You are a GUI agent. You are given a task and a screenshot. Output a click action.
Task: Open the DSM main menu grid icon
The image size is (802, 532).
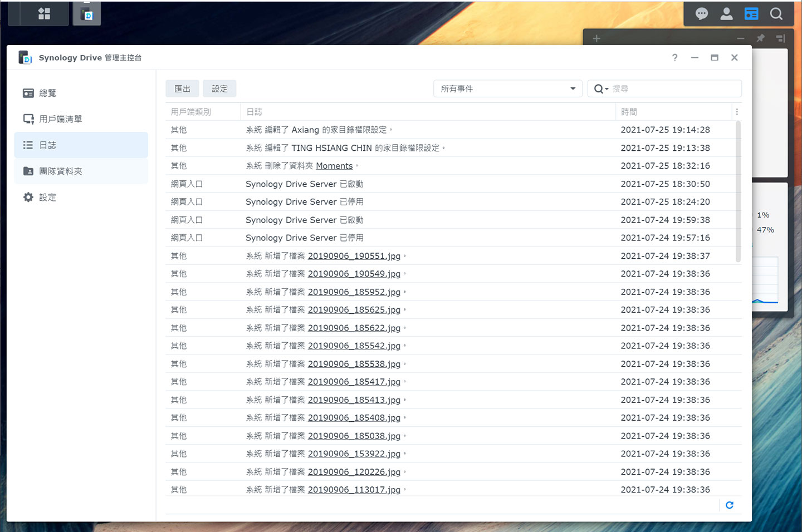click(44, 13)
